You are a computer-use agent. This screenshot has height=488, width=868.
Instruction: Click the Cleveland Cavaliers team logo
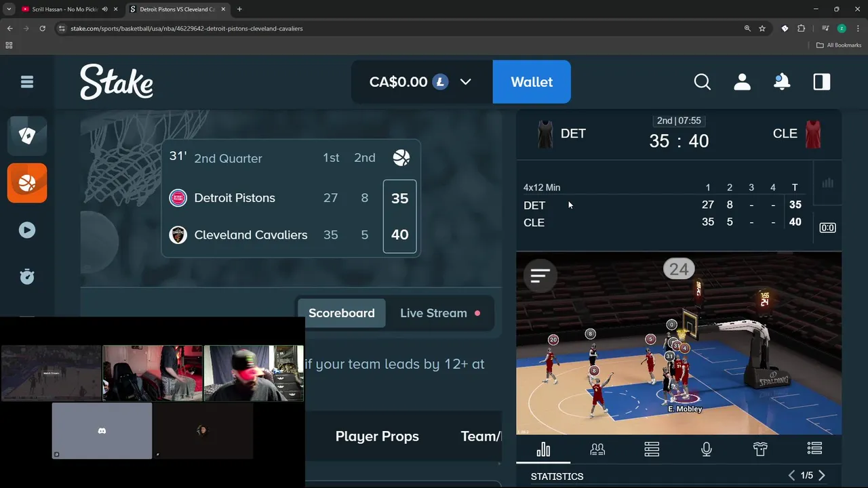pos(178,235)
